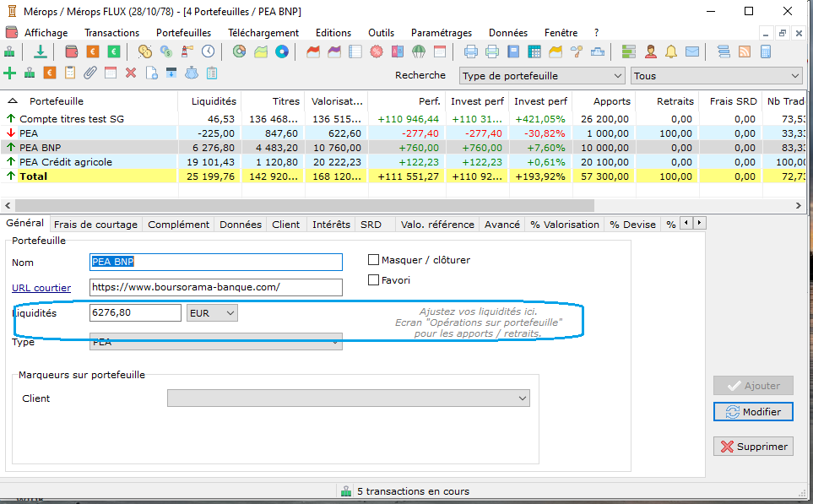Click the blue coin purse icon
813x504 pixels.
[192, 73]
